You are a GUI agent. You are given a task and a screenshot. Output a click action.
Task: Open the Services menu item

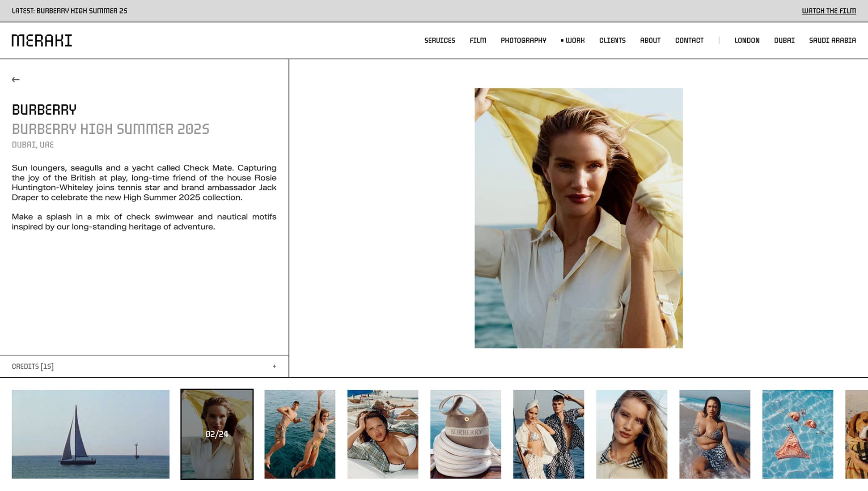point(439,40)
